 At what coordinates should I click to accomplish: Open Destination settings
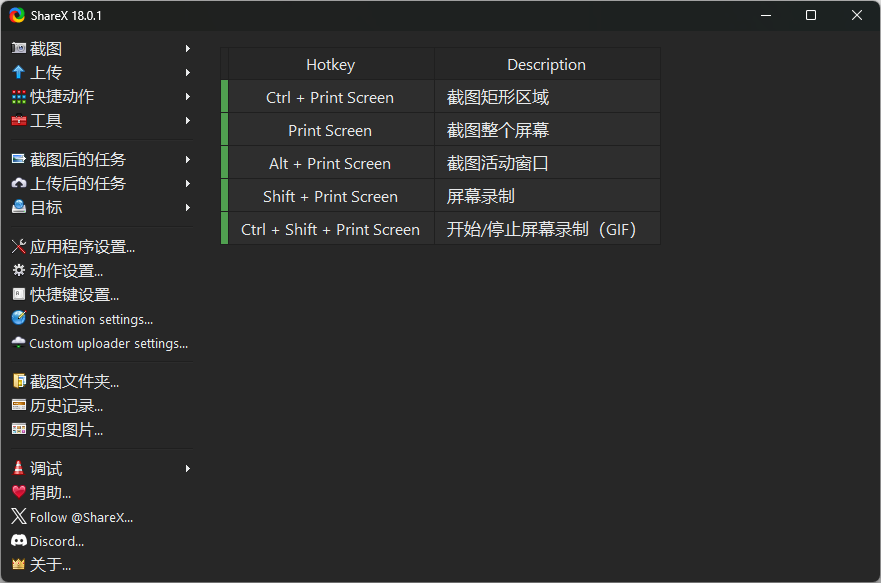(x=90, y=320)
